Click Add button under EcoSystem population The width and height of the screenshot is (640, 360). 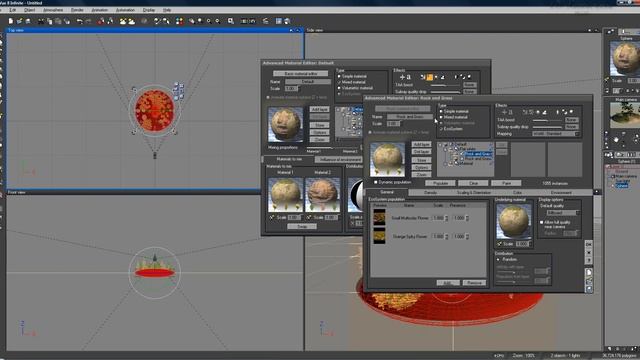448,282
